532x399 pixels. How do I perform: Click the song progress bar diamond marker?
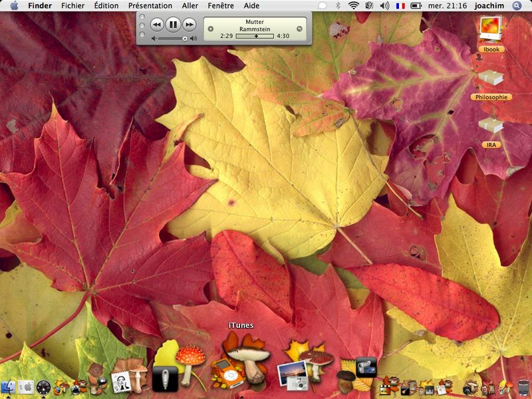click(x=256, y=36)
